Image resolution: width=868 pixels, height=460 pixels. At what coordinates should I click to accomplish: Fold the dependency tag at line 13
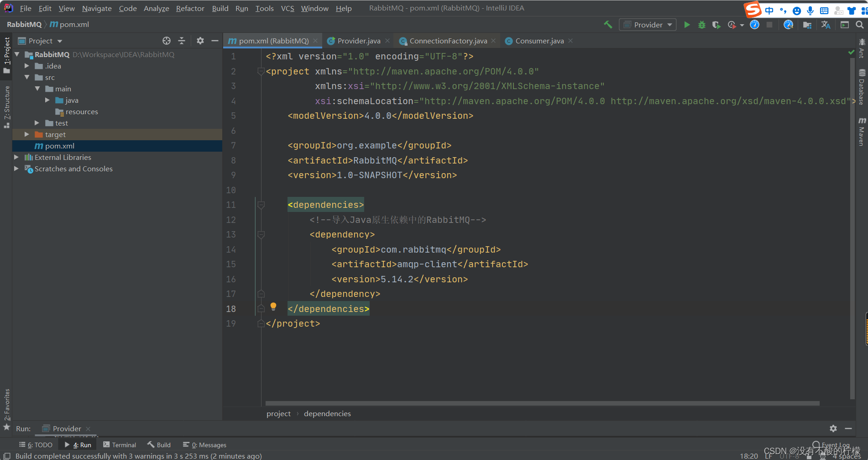[261, 234]
